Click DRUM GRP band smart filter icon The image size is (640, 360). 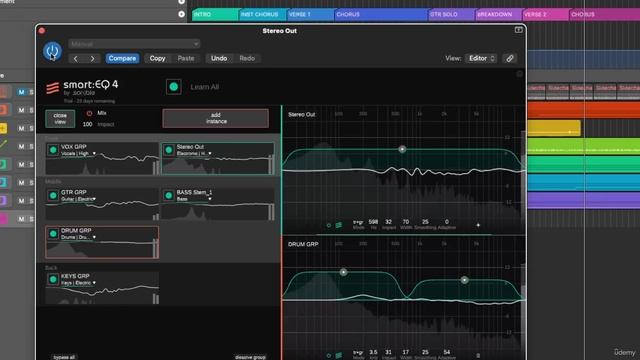click(x=339, y=355)
